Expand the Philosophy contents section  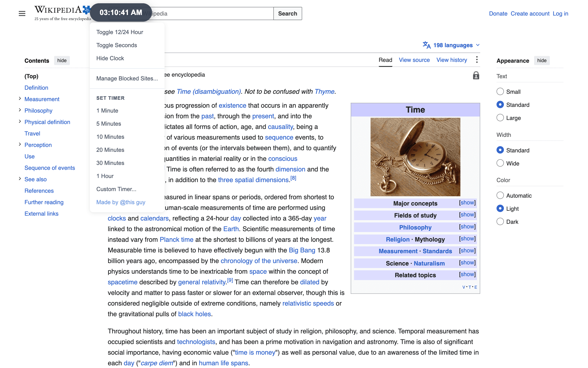click(20, 110)
